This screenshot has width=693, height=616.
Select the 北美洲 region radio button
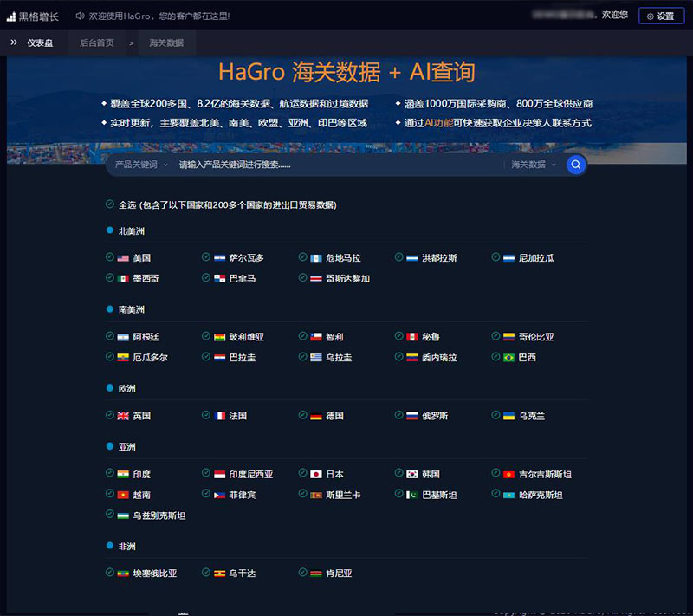coord(110,231)
